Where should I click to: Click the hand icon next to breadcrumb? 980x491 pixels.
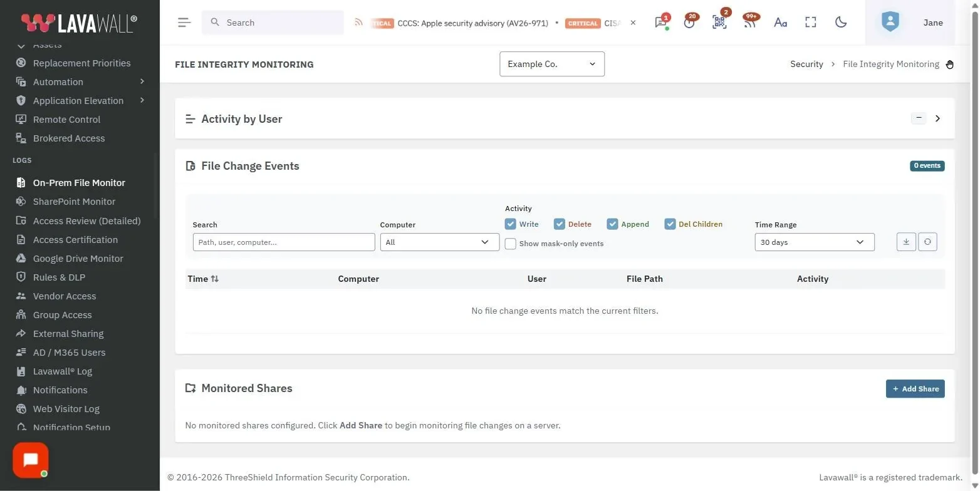click(950, 65)
